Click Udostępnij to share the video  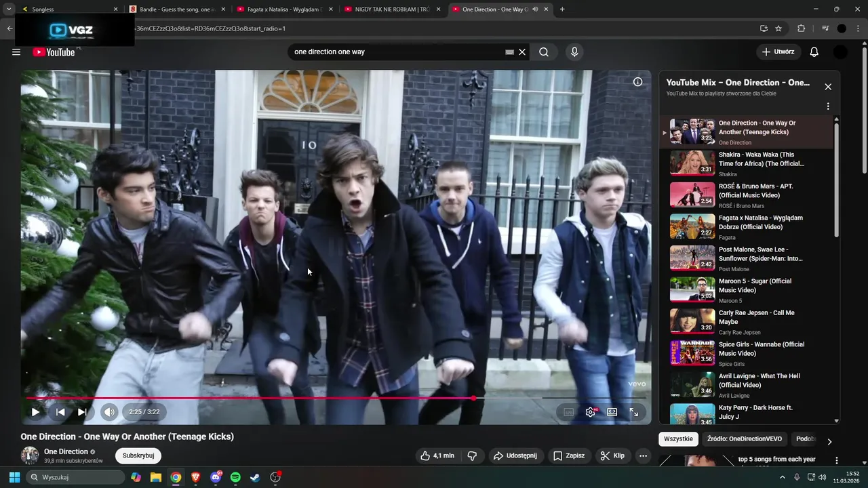[515, 455]
